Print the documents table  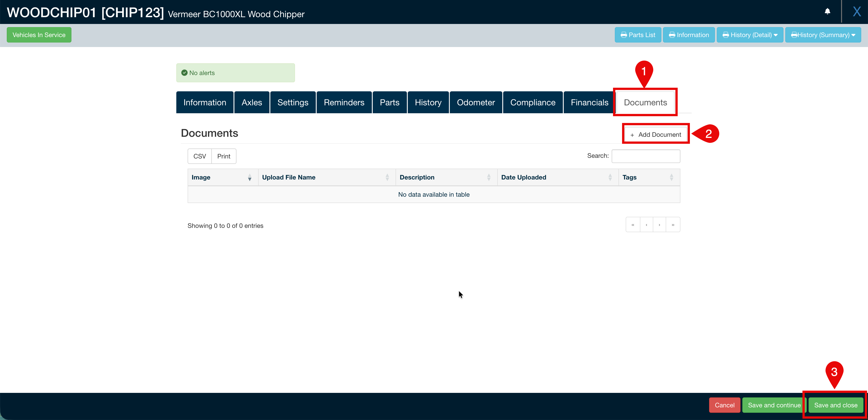pyautogui.click(x=224, y=156)
